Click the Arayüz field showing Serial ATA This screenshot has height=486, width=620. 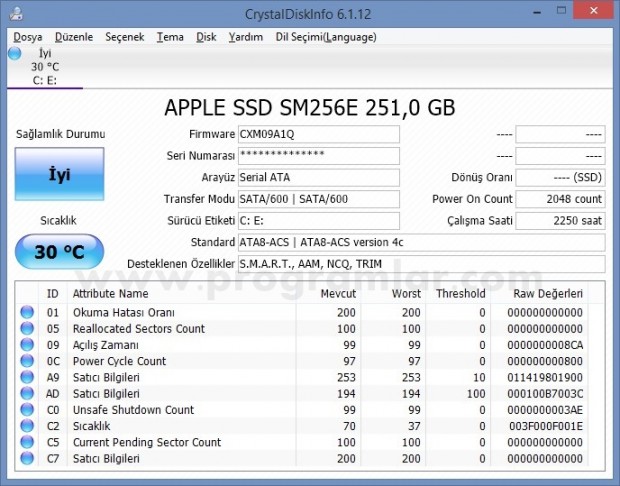pyautogui.click(x=319, y=178)
